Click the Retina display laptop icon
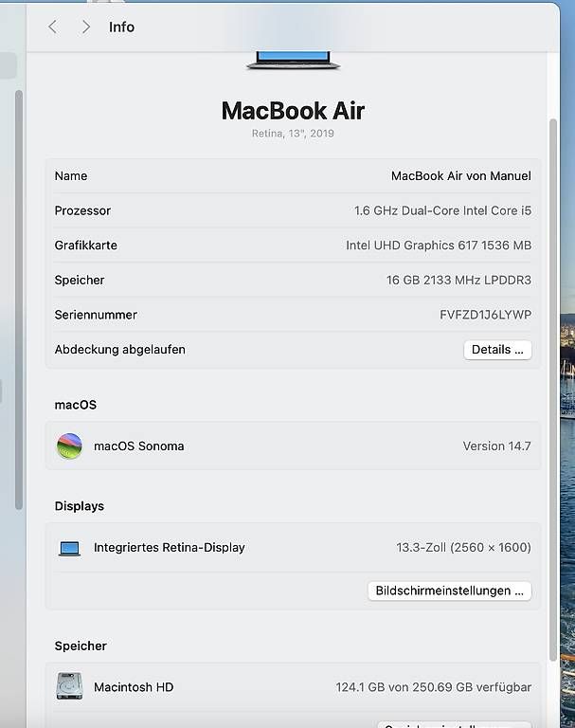Image resolution: width=575 pixels, height=728 pixels. point(69,548)
